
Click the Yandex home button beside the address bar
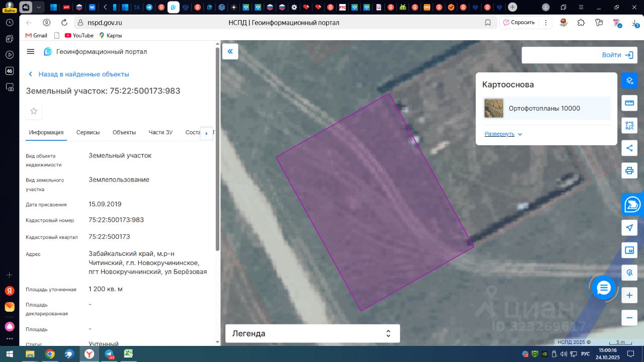point(46,23)
